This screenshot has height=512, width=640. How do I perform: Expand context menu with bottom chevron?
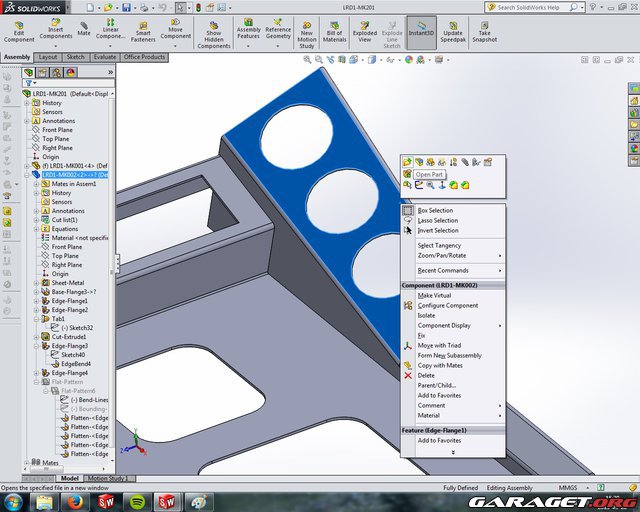tap(453, 452)
